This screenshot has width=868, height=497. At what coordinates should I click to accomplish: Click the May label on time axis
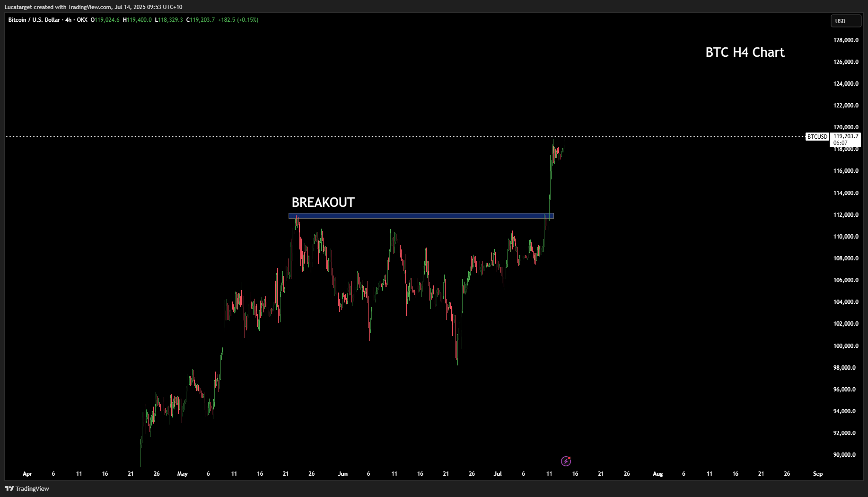point(182,474)
